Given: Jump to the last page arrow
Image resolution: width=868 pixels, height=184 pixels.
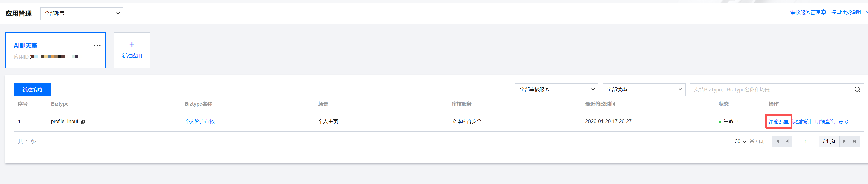Looking at the screenshot, I should click(854, 141).
